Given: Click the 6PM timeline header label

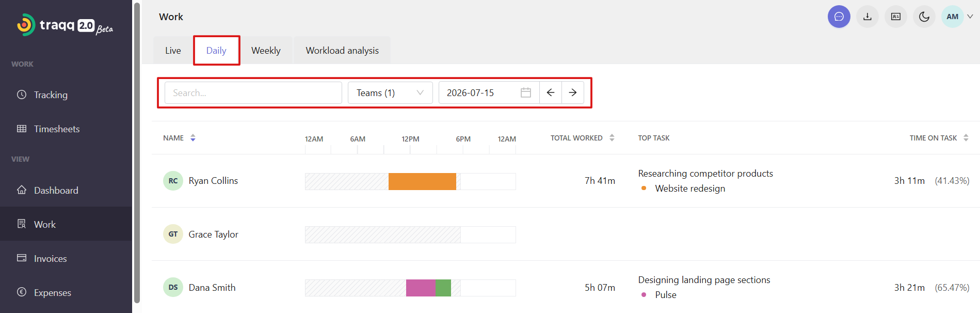Looking at the screenshot, I should (x=463, y=139).
